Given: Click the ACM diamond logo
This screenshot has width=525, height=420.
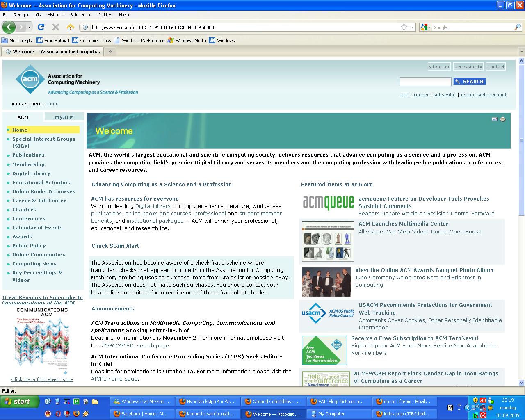Looking at the screenshot, I should click(x=30, y=79).
